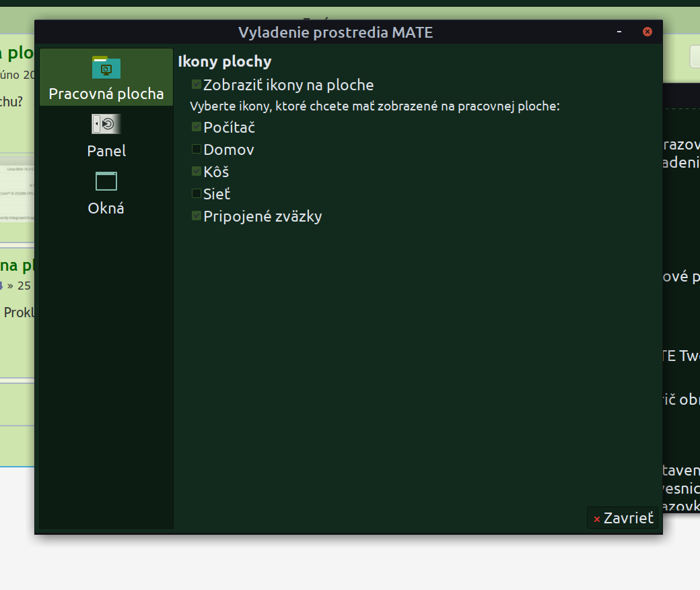Screen dimensions: 700x590
Task: Click the page 25 link in background
Action: (x=24, y=286)
